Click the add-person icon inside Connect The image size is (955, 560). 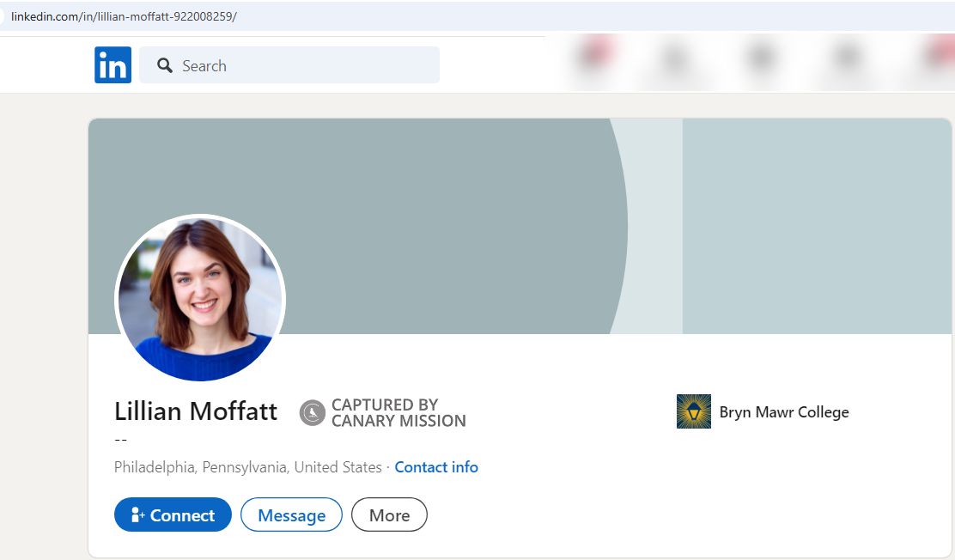137,515
